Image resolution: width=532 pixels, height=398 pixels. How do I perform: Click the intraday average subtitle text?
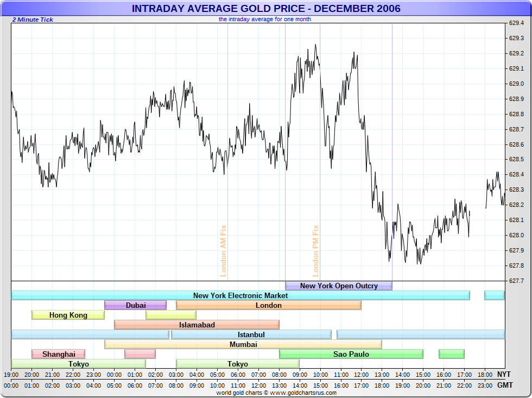tap(265, 19)
